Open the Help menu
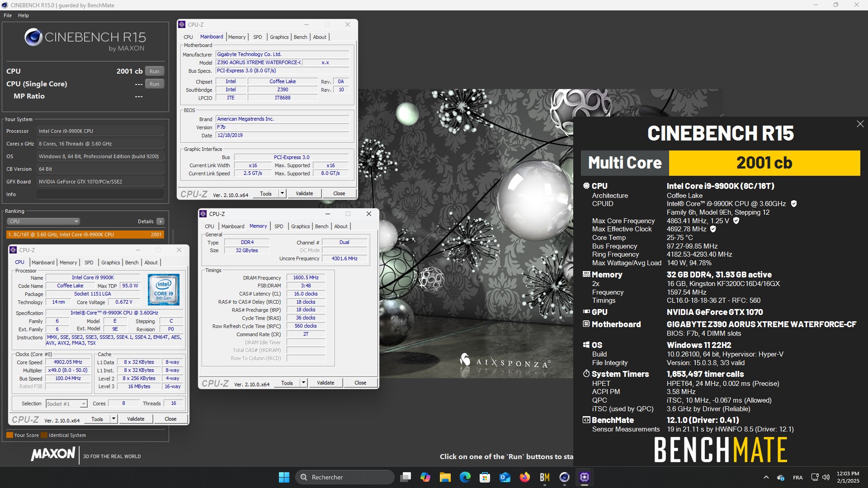The width and height of the screenshot is (868, 488). 24,15
